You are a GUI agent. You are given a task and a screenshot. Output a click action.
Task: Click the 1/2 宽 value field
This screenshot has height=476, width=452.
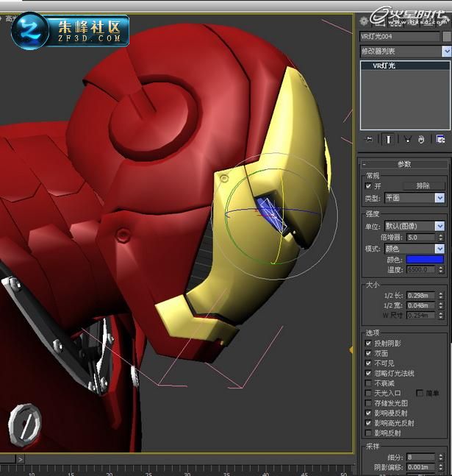(x=421, y=305)
